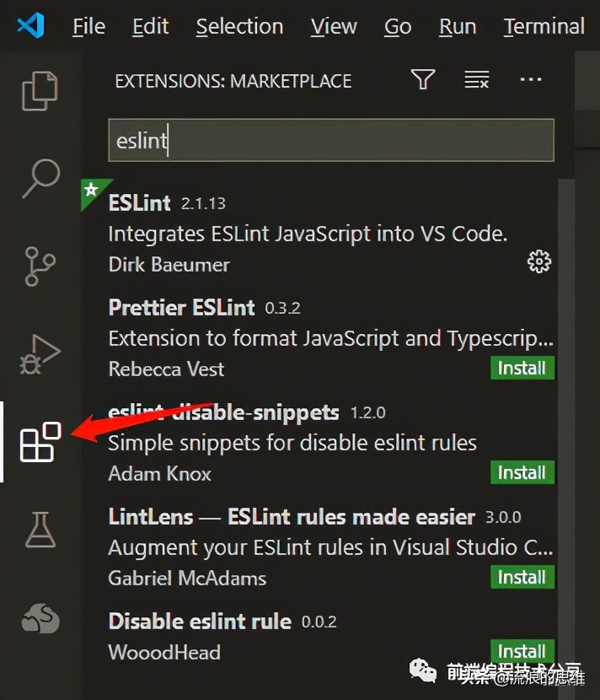Open the Explorer view in activity bar
Image resolution: width=600 pixels, height=700 pixels.
40,90
